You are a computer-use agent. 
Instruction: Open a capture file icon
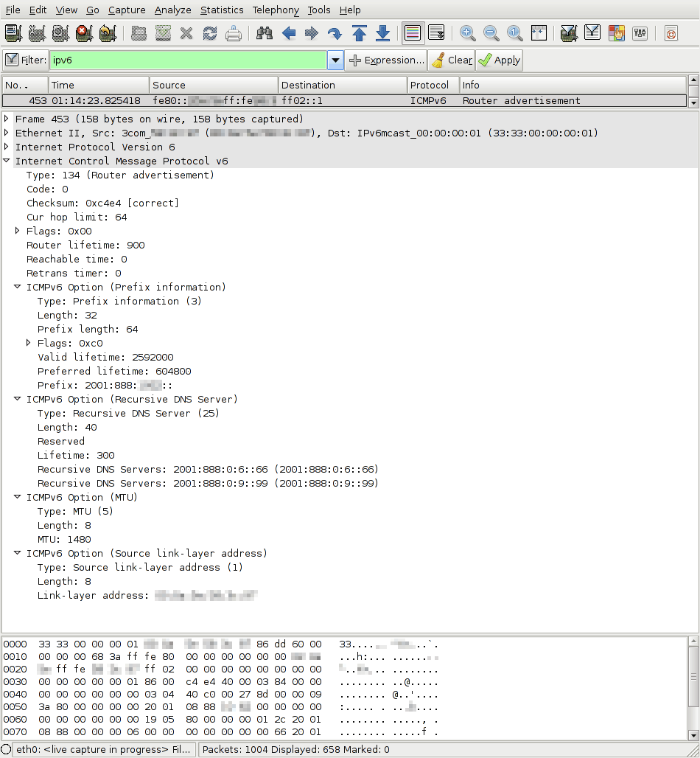139,33
